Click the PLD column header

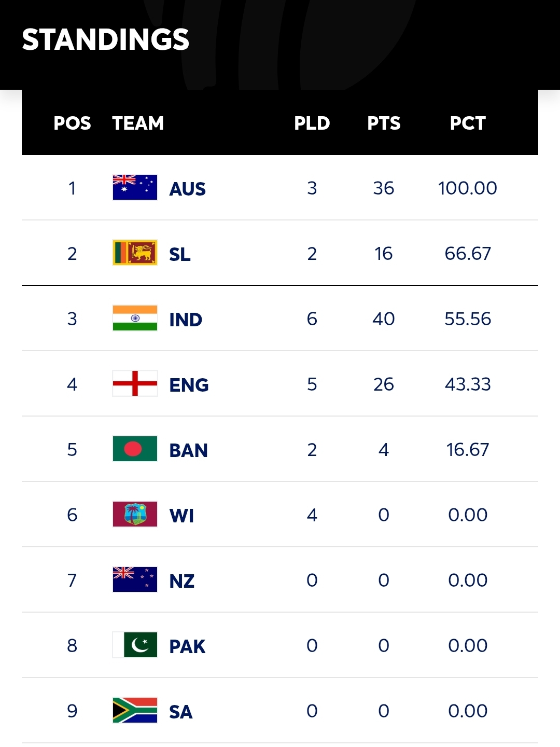(312, 123)
